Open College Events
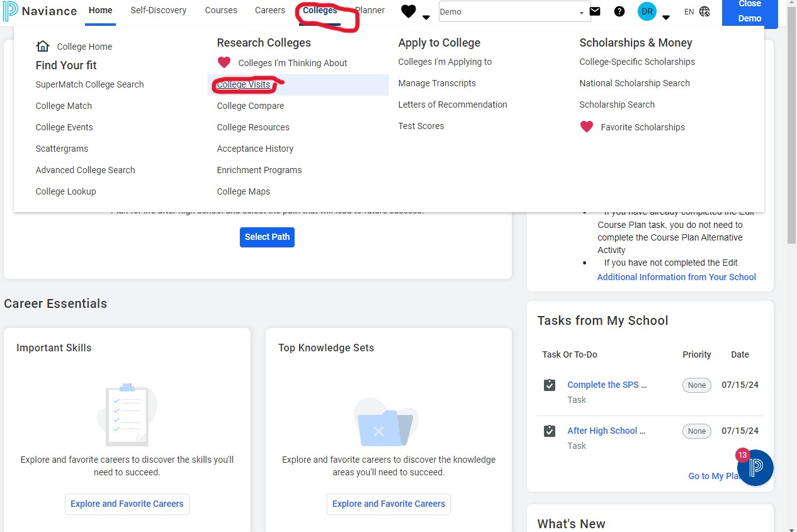 point(64,127)
